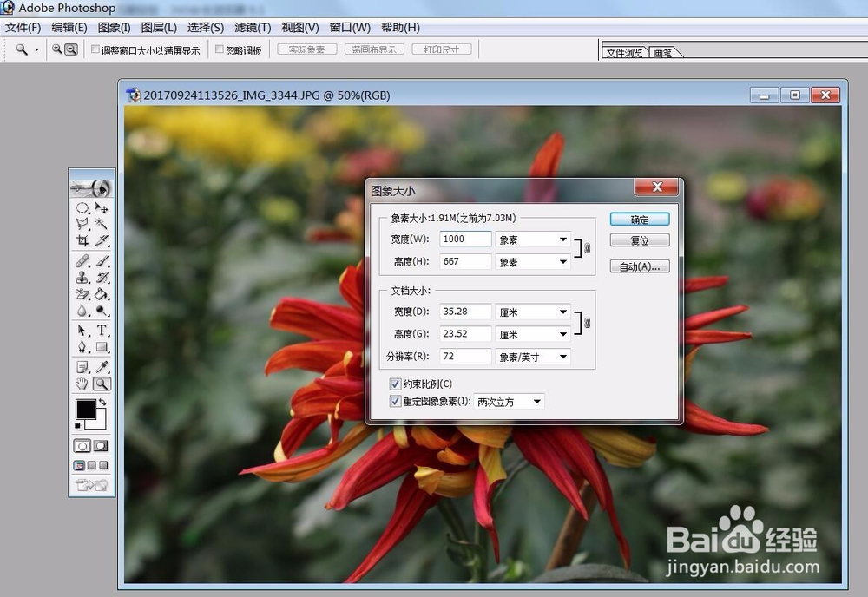The image size is (868, 597).
Task: Select the Move tool
Action: pos(102,208)
